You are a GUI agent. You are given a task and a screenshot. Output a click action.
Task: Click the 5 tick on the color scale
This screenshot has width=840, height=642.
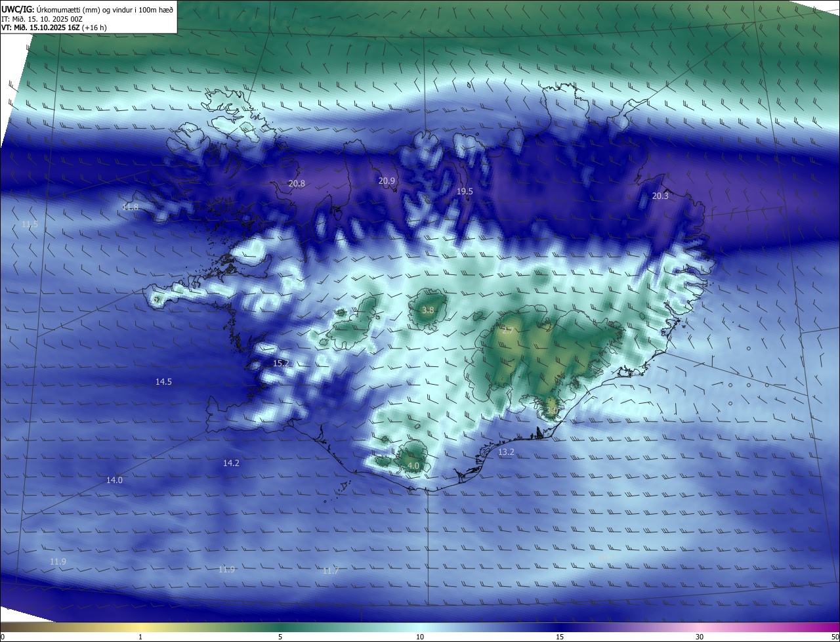point(280,637)
